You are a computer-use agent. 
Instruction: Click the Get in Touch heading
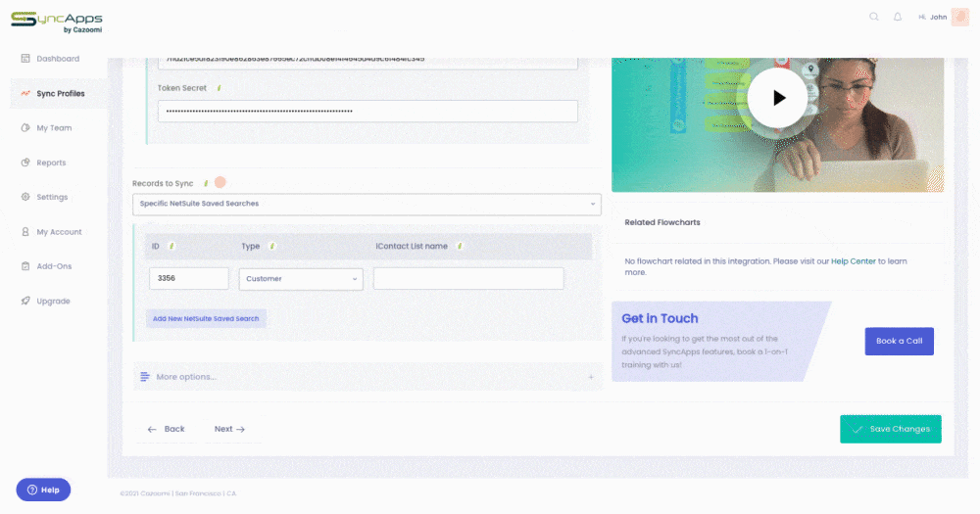click(660, 318)
